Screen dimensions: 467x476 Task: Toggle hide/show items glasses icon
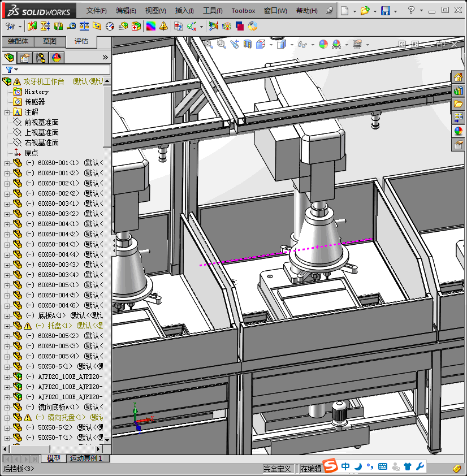[302, 44]
